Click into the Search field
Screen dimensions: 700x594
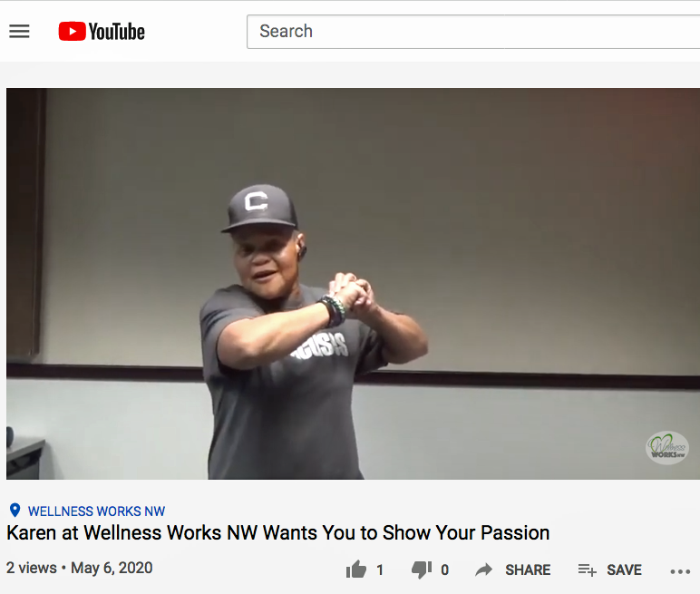[473, 32]
